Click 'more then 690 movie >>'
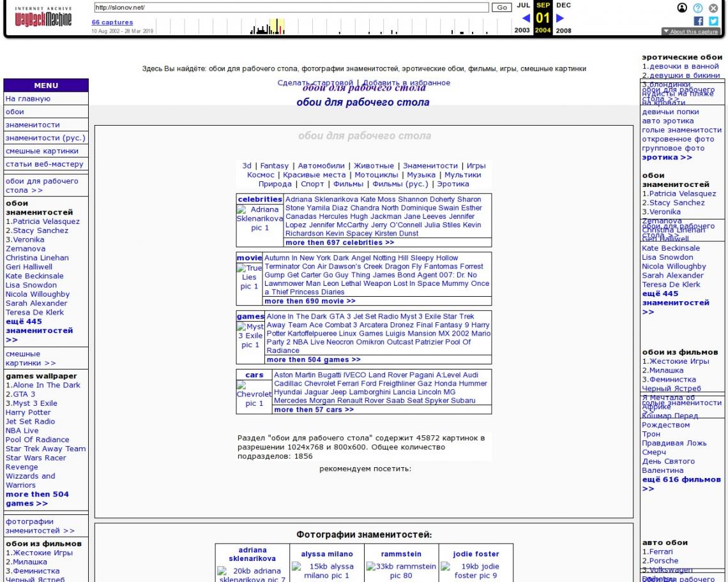 tap(310, 301)
